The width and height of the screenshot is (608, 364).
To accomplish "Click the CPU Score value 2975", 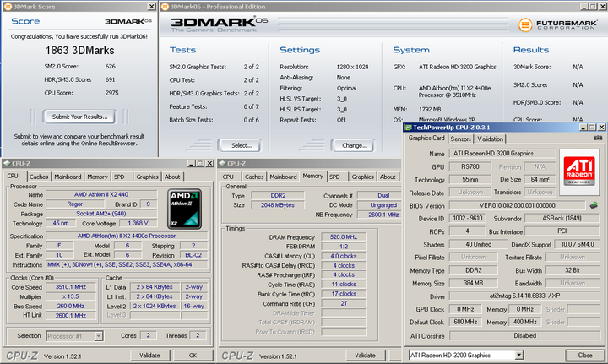I will coord(111,93).
